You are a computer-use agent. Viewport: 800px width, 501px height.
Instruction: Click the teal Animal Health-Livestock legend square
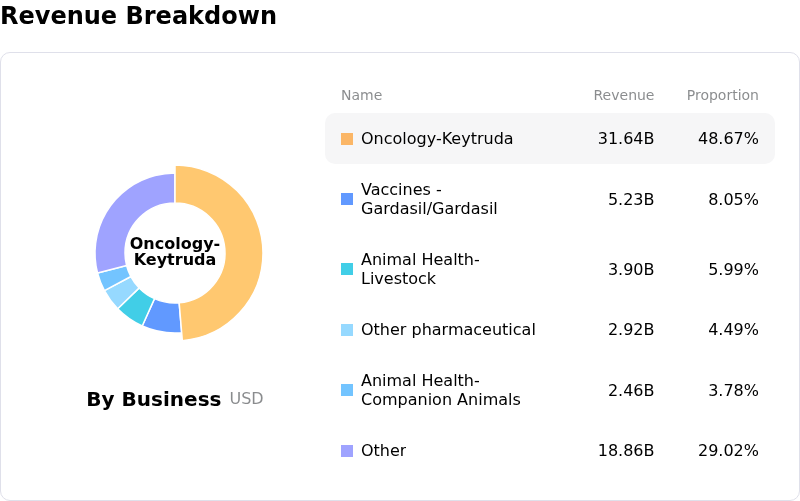[x=347, y=269]
